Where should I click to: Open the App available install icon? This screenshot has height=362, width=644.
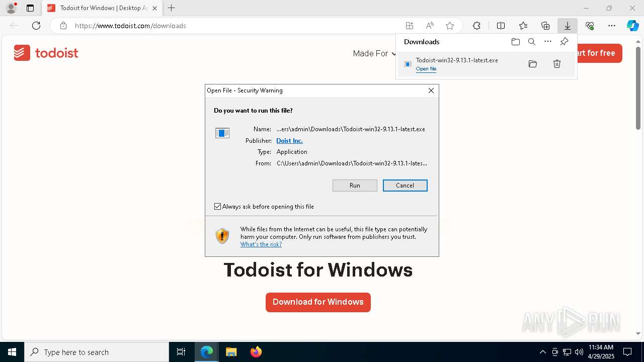click(410, 26)
